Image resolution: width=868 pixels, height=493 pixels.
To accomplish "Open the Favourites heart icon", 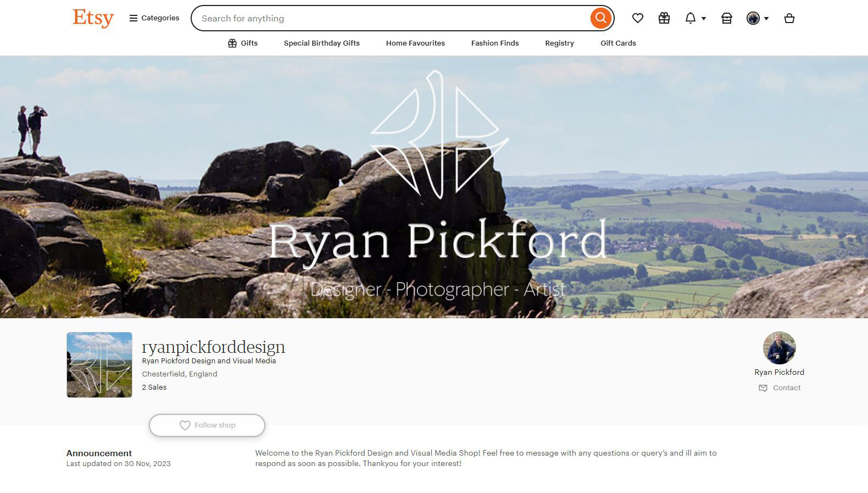I will tap(637, 18).
